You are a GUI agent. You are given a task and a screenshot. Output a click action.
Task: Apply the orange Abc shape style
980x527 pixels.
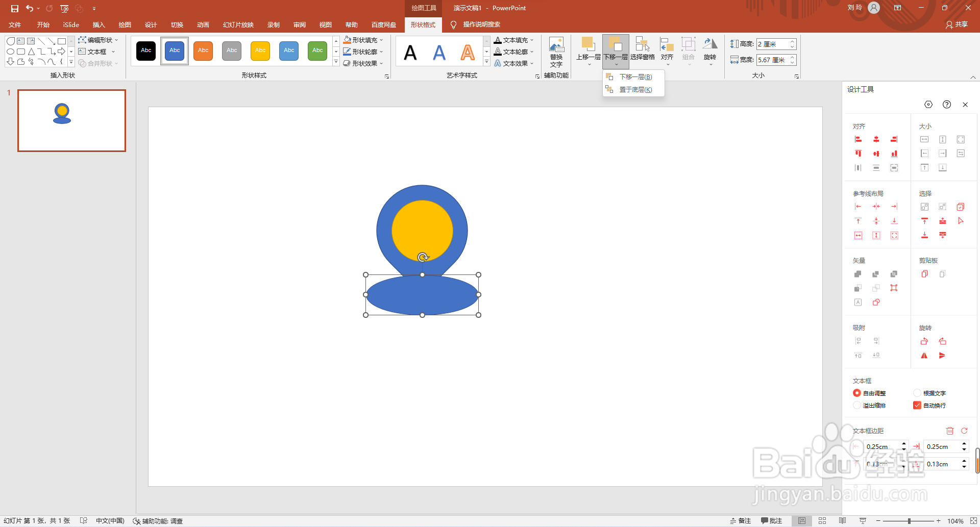coord(203,51)
